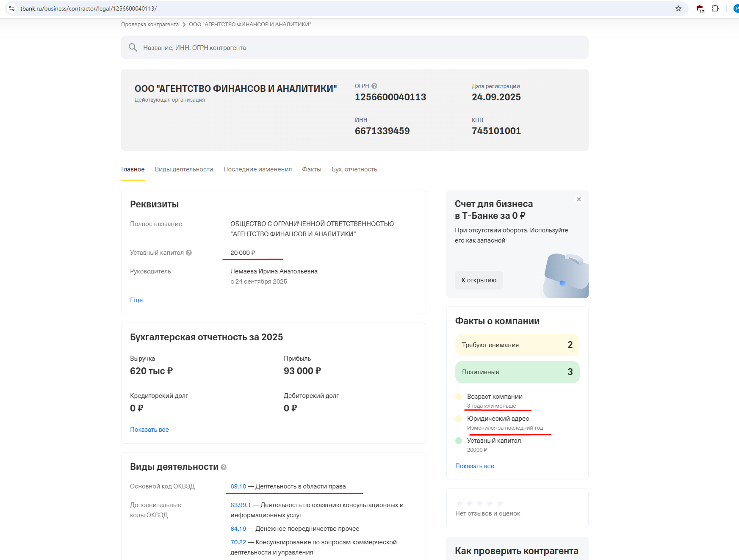
Task: Open the browser extensions puzzle icon
Action: (x=715, y=8)
